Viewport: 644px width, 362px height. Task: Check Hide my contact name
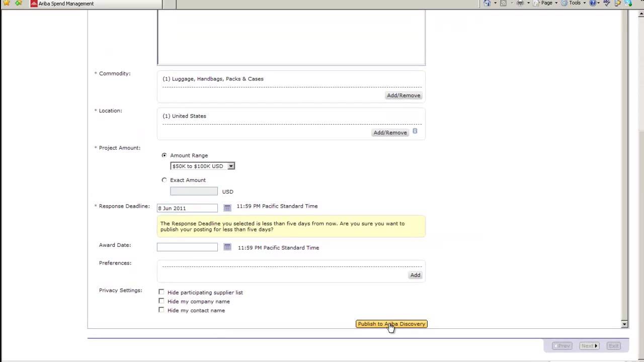161,310
